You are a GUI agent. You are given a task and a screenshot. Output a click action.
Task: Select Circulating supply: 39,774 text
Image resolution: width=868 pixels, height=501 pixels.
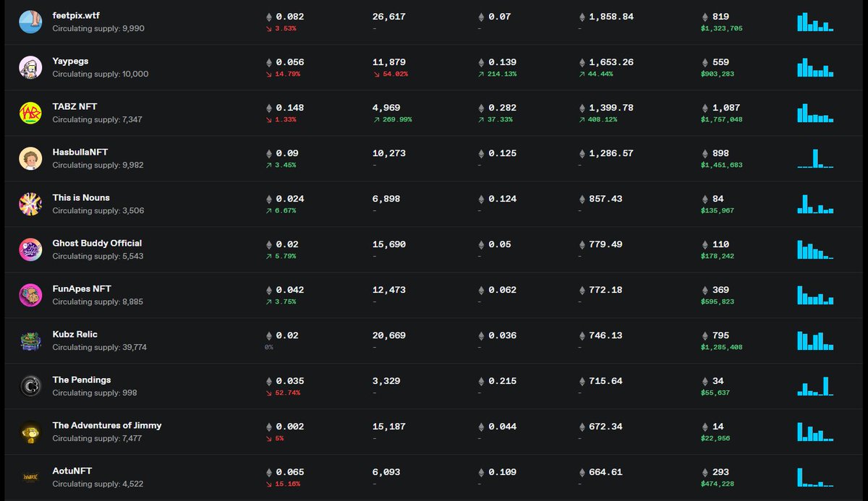click(100, 347)
